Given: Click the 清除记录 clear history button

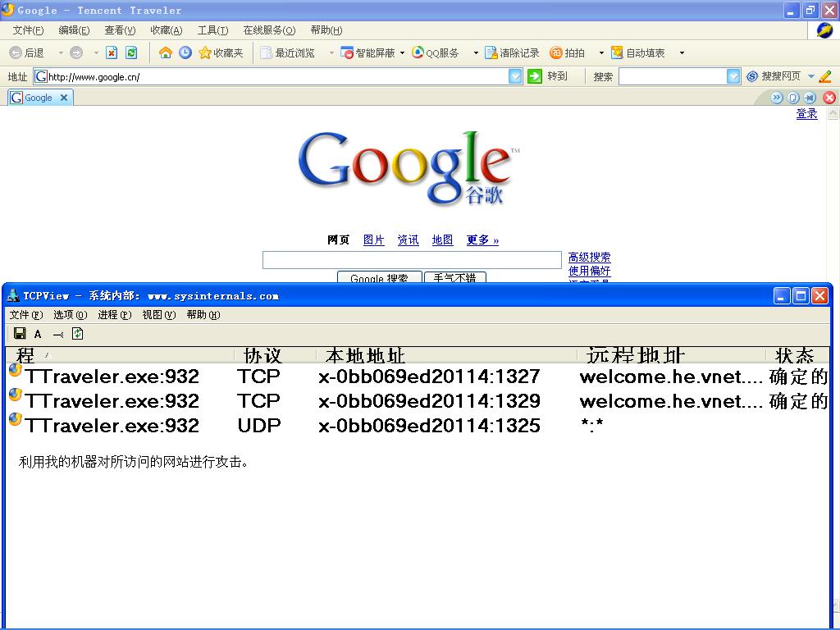Looking at the screenshot, I should pos(512,52).
